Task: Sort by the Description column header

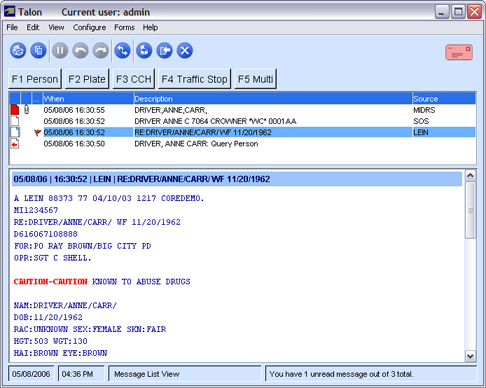Action: 273,99
